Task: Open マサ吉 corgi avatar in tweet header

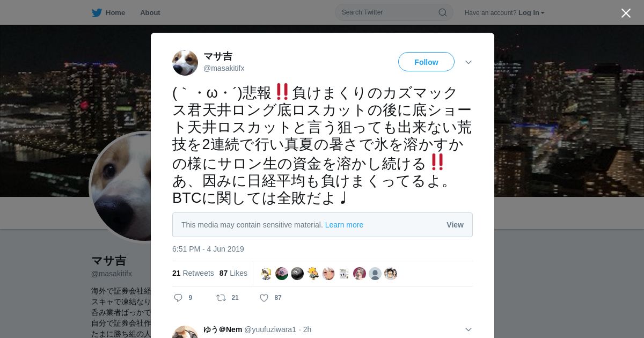Action: click(x=185, y=63)
